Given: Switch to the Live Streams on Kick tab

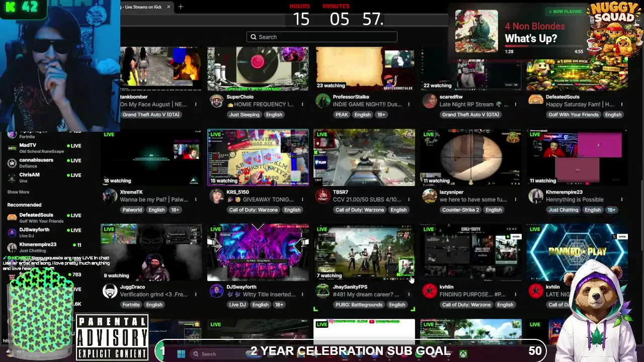Looking at the screenshot, I should click(142, 7).
